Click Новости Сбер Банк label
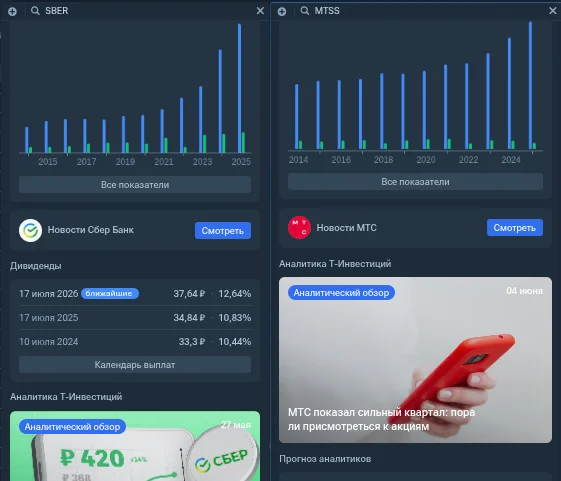Image resolution: width=561 pixels, height=481 pixels. (x=91, y=230)
